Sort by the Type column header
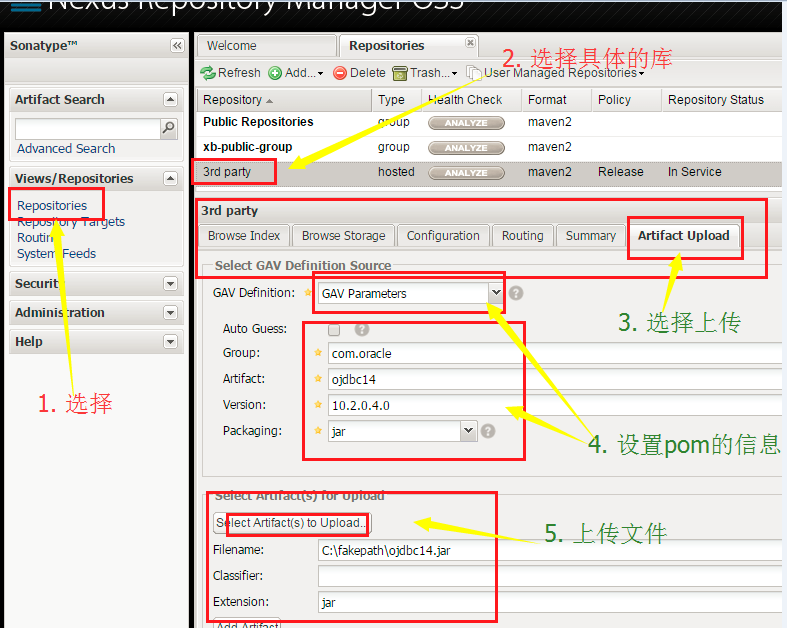 [397, 100]
